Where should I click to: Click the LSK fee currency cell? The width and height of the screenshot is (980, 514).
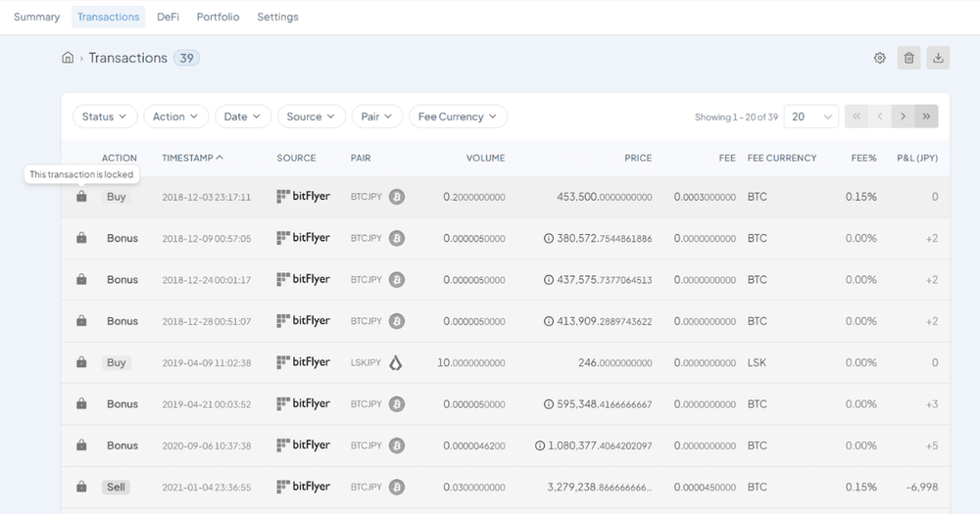(757, 362)
